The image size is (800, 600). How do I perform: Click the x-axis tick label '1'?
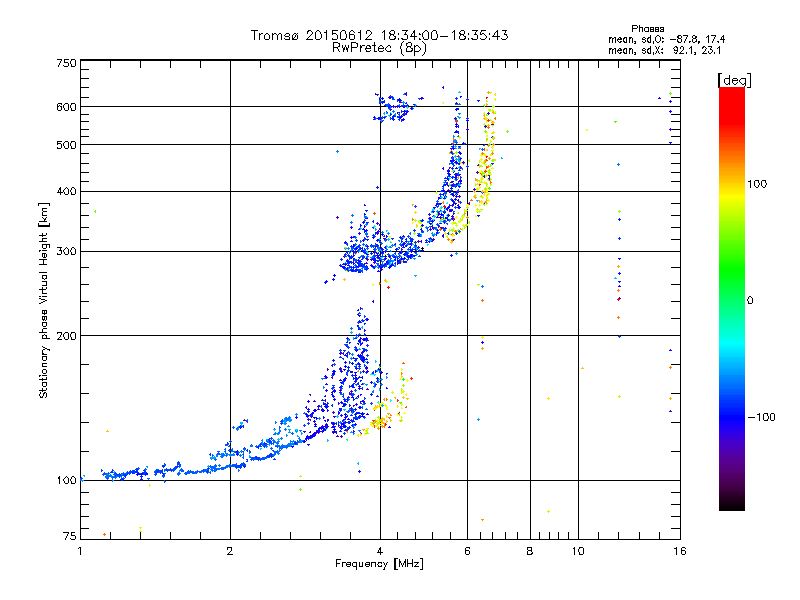pyautogui.click(x=80, y=551)
